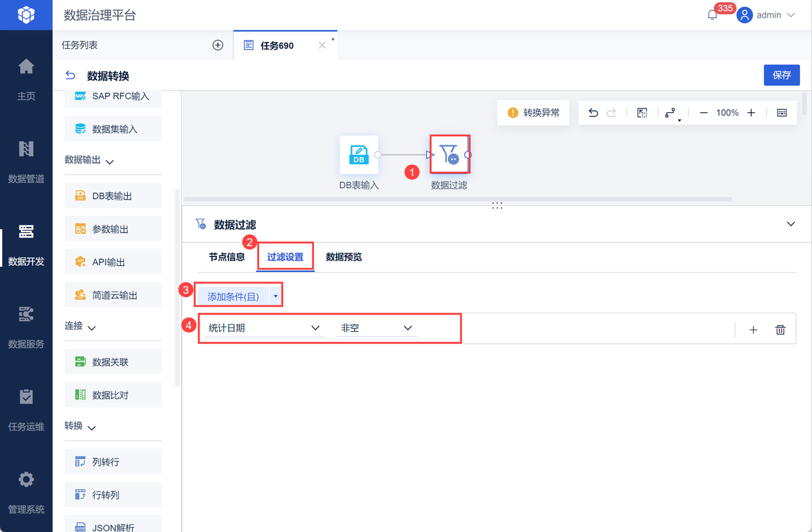Screen dimensions: 812x532
Task: Add a sub-condition with the plus icon
Action: 753,330
